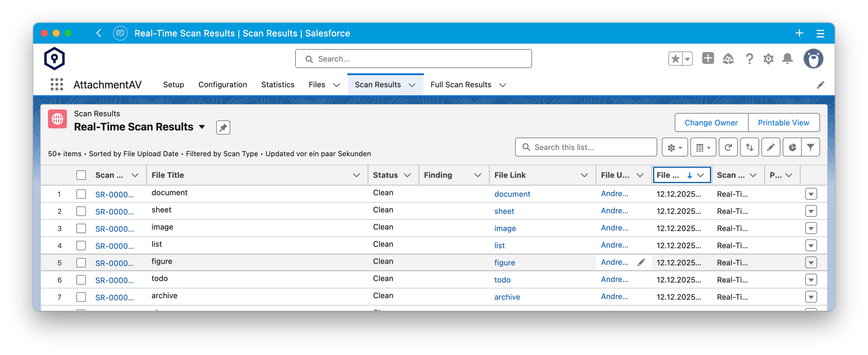Open the Status column menu chevron

(x=407, y=175)
